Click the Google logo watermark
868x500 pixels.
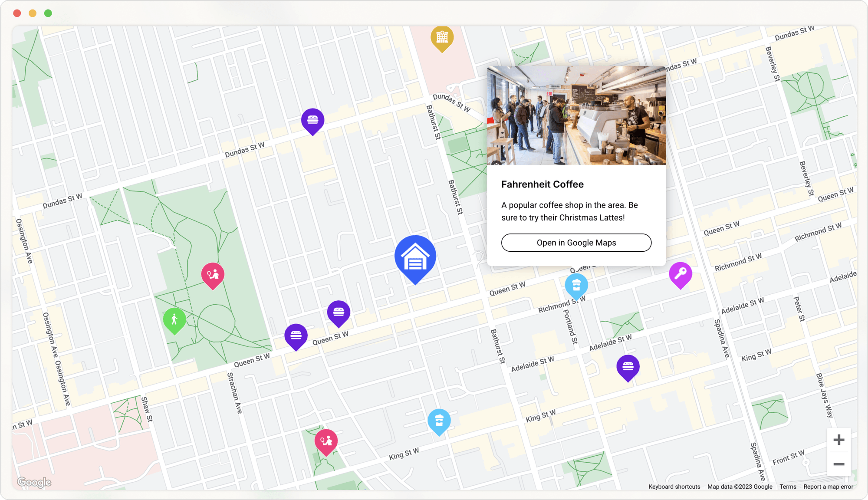click(34, 482)
